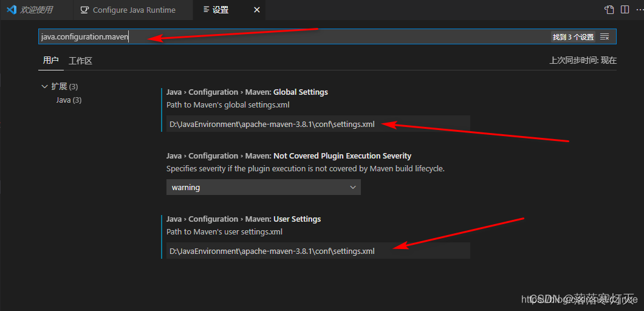Click "Path to Maven's user settings.xml" description
Image resolution: width=644 pixels, height=311 pixels.
coord(224,231)
